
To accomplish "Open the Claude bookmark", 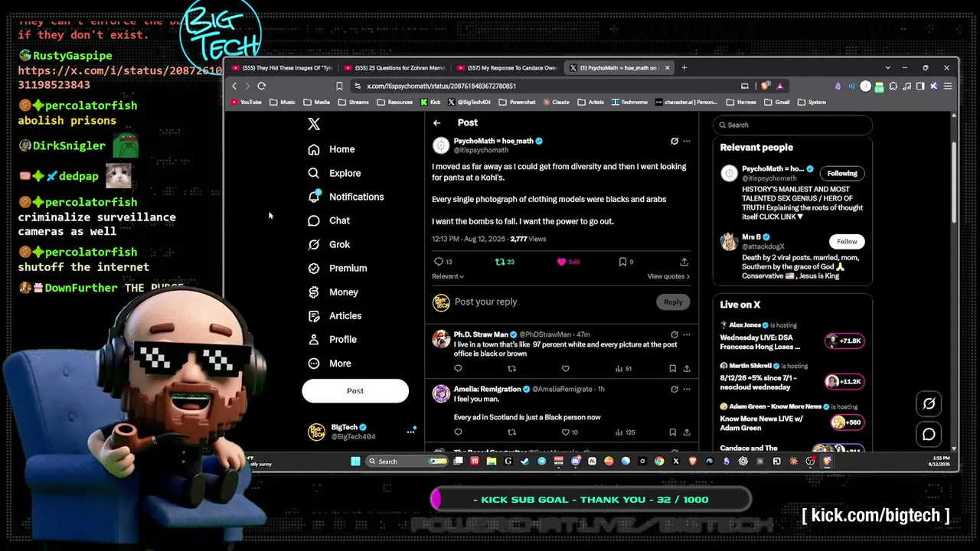I will tap(555, 102).
